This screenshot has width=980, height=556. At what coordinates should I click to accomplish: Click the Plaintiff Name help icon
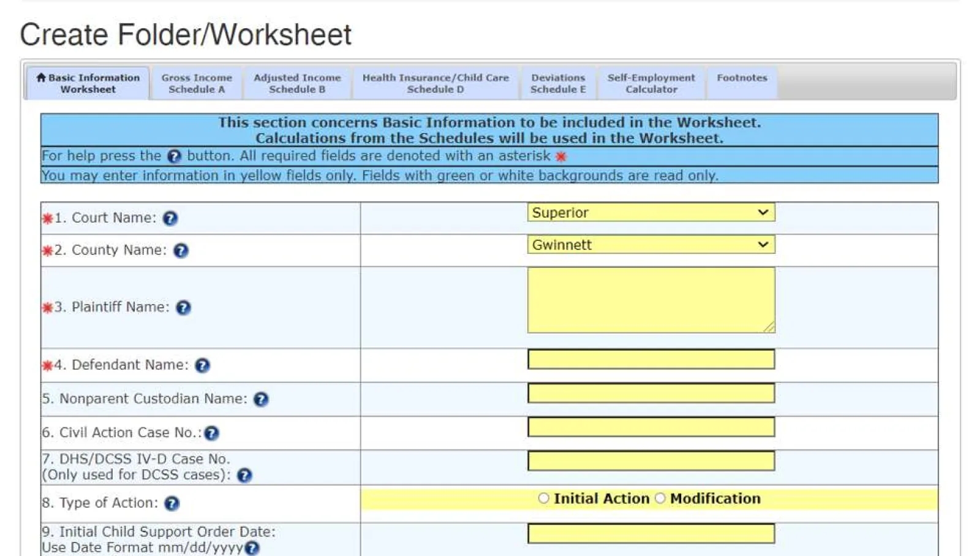[183, 308]
